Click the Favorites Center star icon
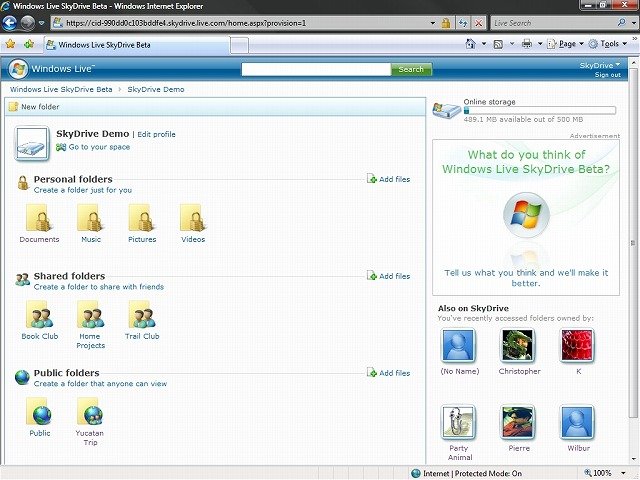 (11, 44)
